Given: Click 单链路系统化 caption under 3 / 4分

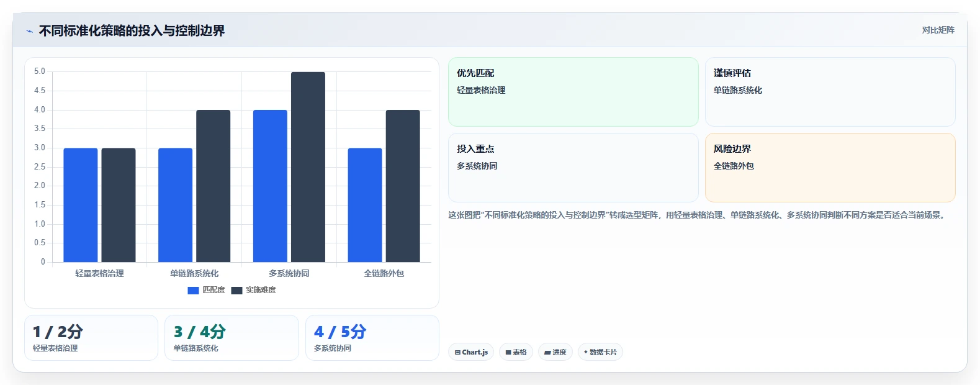Looking at the screenshot, I should pyautogui.click(x=196, y=348).
